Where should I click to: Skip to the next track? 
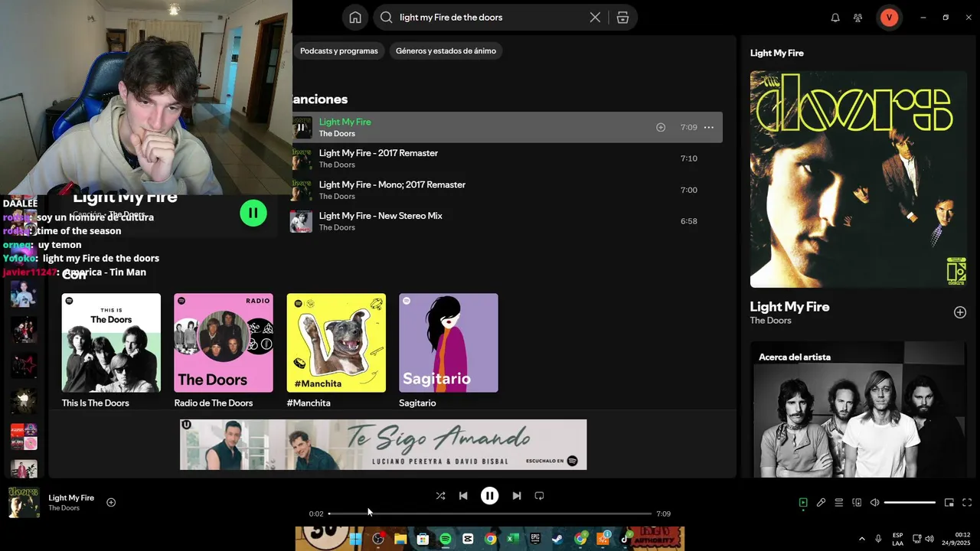[x=517, y=496]
